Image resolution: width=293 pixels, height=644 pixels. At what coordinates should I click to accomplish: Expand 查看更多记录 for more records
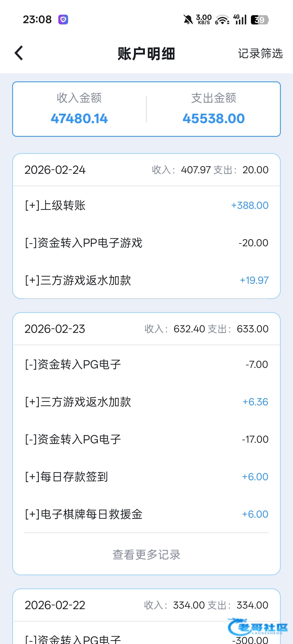146,554
